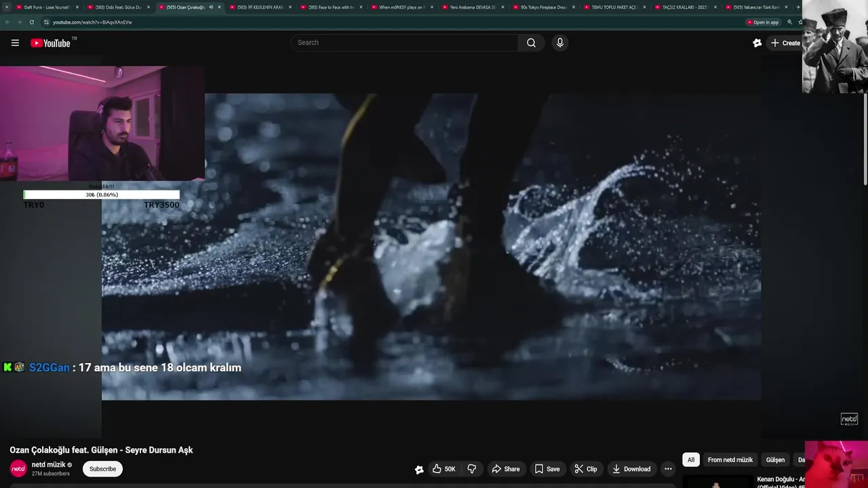Expand the tab search dropdown arrow
The image size is (868, 488).
coord(7,7)
